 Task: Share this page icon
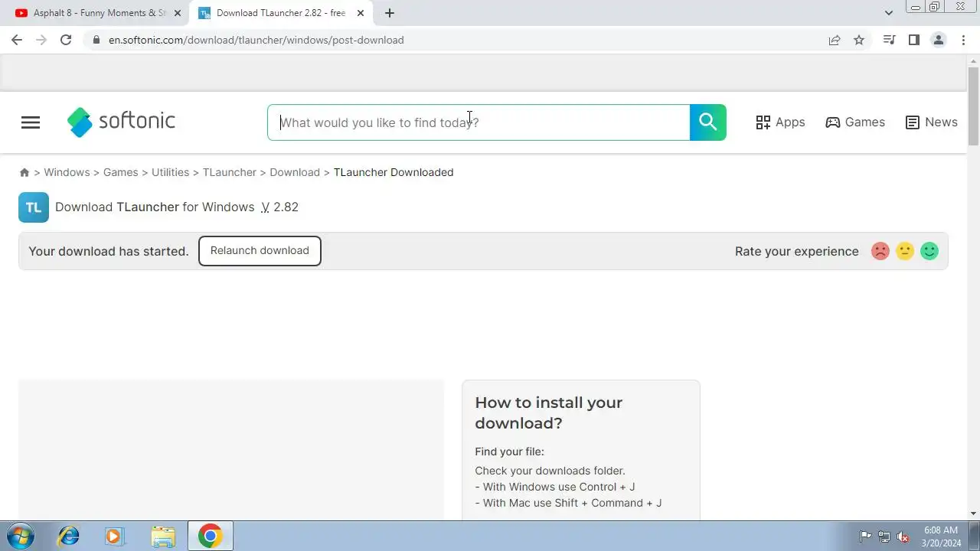click(x=835, y=40)
